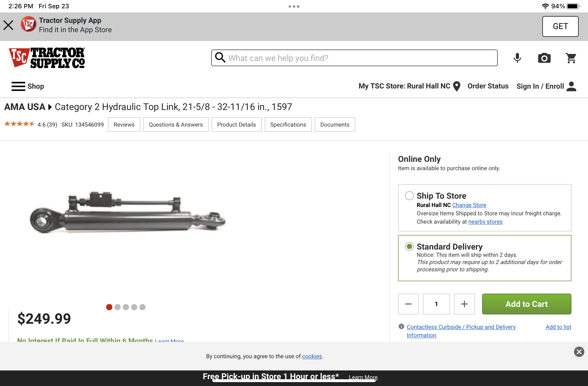The width and height of the screenshot is (588, 386).
Task: Select the first red carousel dot
Action: [x=109, y=307]
